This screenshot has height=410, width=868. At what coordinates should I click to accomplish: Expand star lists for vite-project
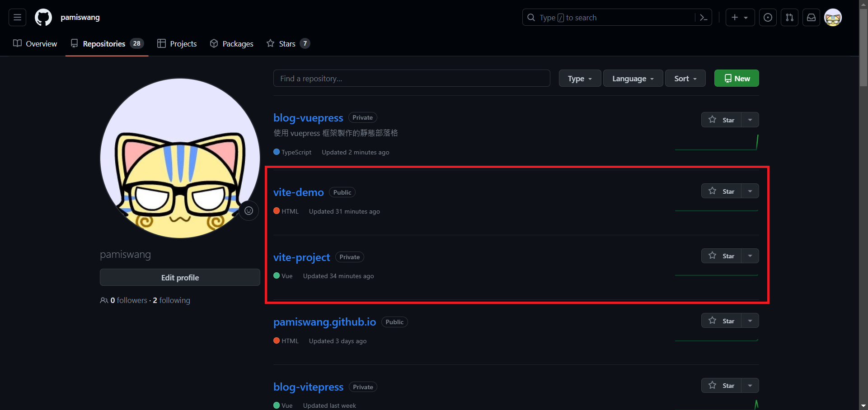(x=750, y=256)
